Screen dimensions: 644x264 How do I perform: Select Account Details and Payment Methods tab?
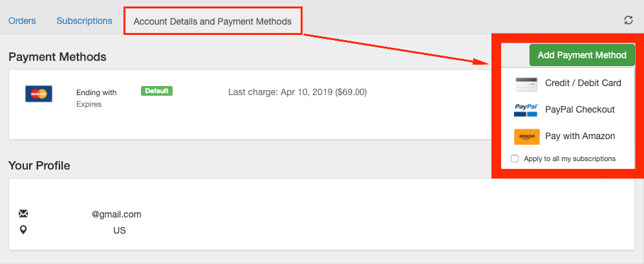point(212,21)
